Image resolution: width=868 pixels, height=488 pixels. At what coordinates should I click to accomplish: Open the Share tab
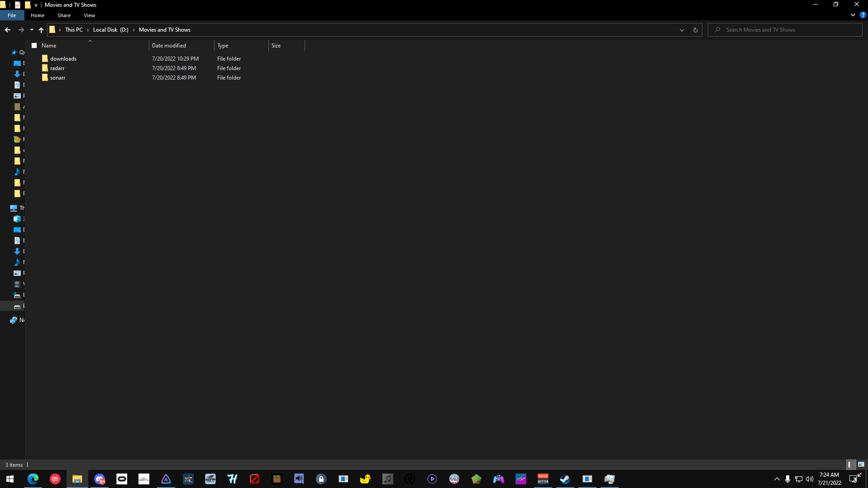click(64, 15)
